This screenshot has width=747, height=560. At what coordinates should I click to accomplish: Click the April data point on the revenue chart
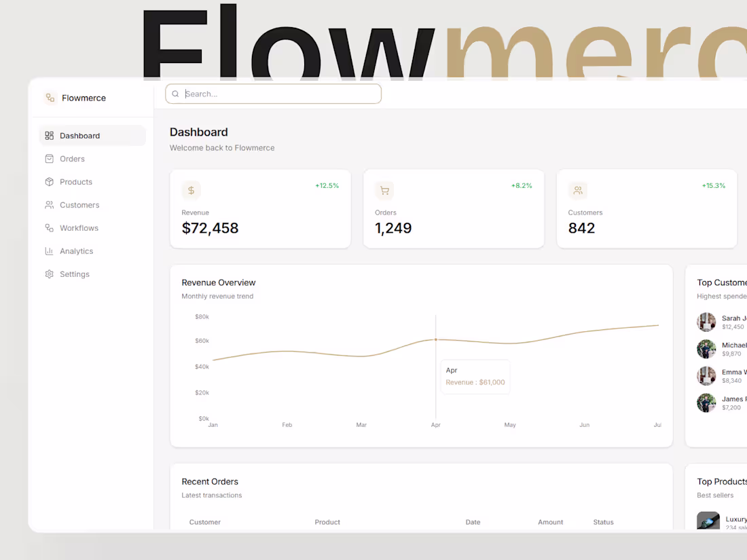tap(435, 339)
